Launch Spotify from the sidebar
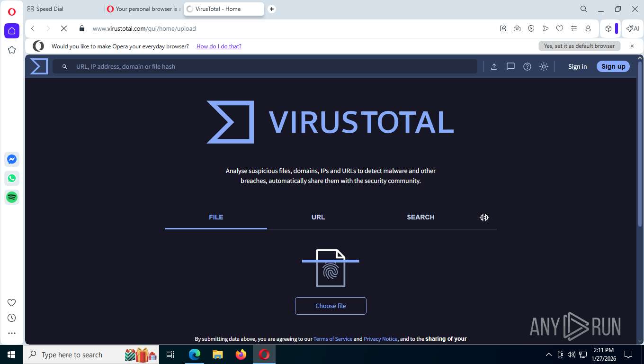Viewport: 644px width, 364px height. point(12,197)
